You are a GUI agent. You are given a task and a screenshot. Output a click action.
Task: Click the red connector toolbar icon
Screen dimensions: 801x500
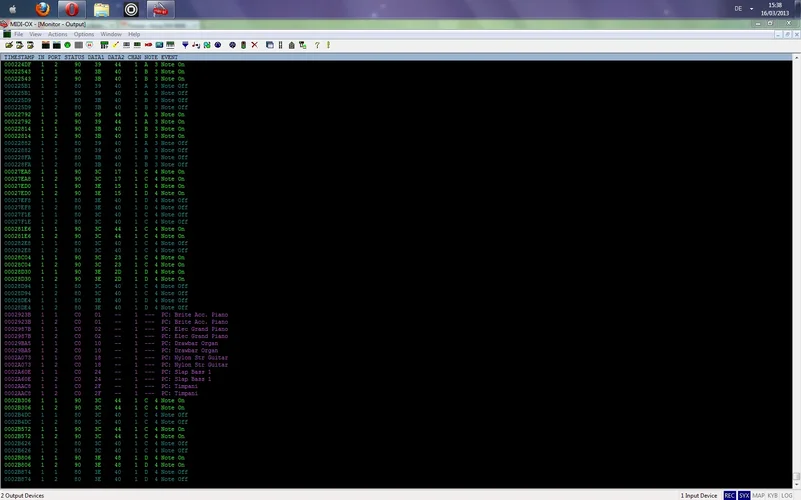(x=148, y=45)
